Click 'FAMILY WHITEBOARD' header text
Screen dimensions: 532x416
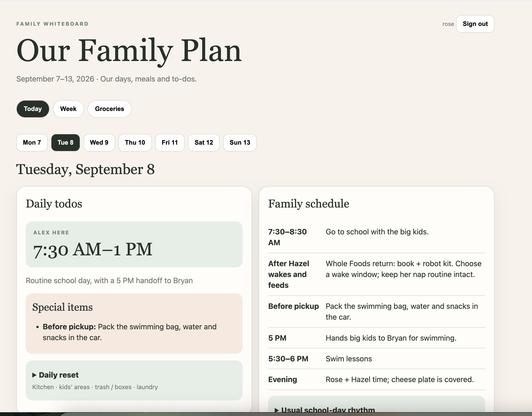(x=52, y=24)
